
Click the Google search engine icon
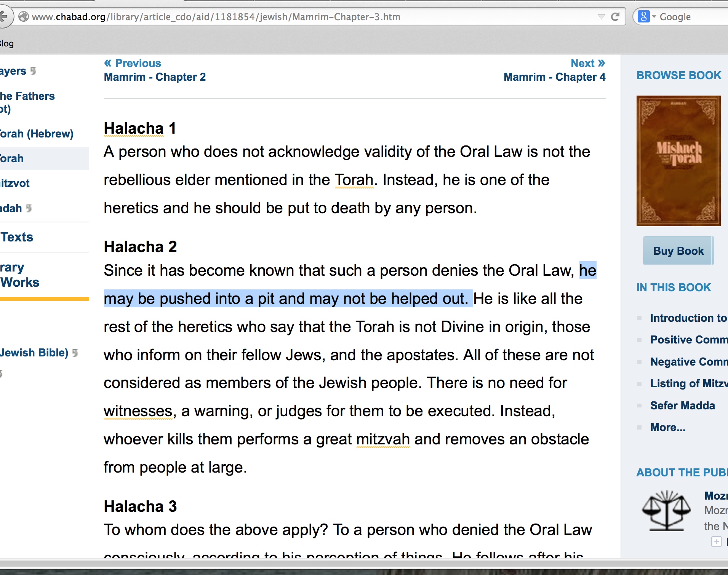pos(643,17)
